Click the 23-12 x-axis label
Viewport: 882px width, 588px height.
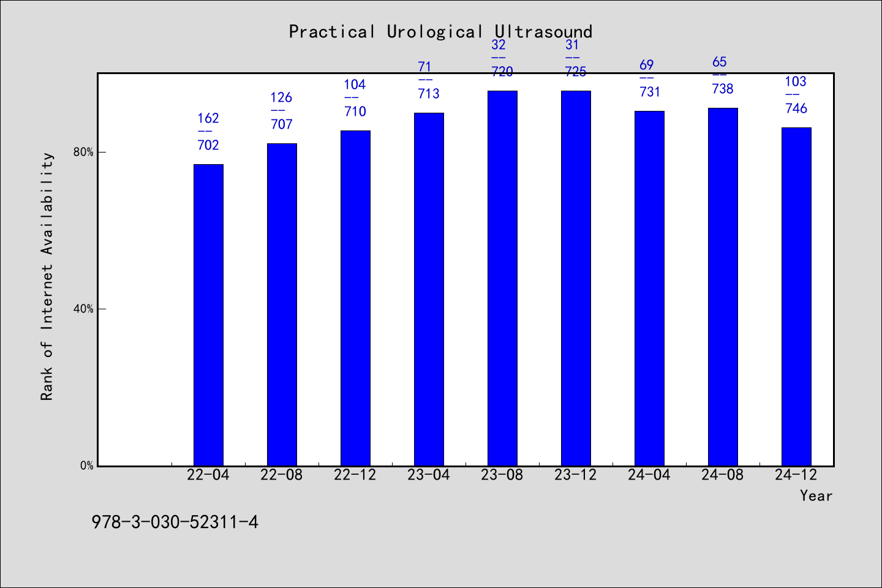point(576,475)
